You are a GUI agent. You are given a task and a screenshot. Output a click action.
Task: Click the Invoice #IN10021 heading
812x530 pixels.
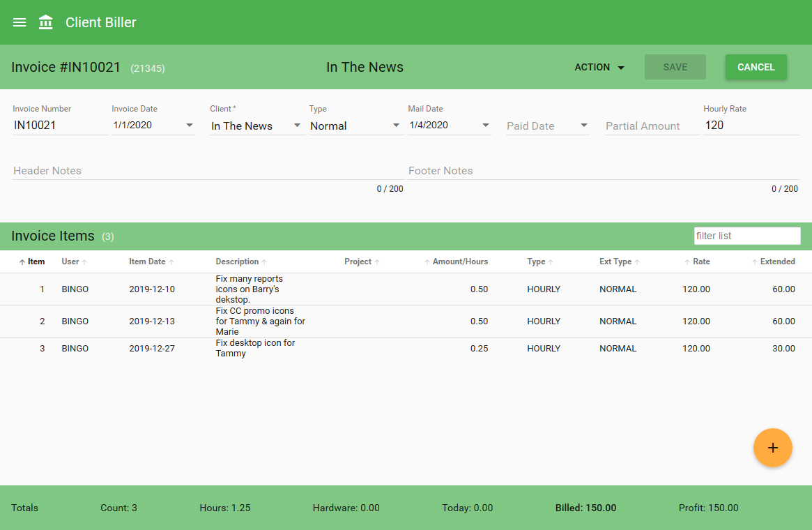[66, 68]
